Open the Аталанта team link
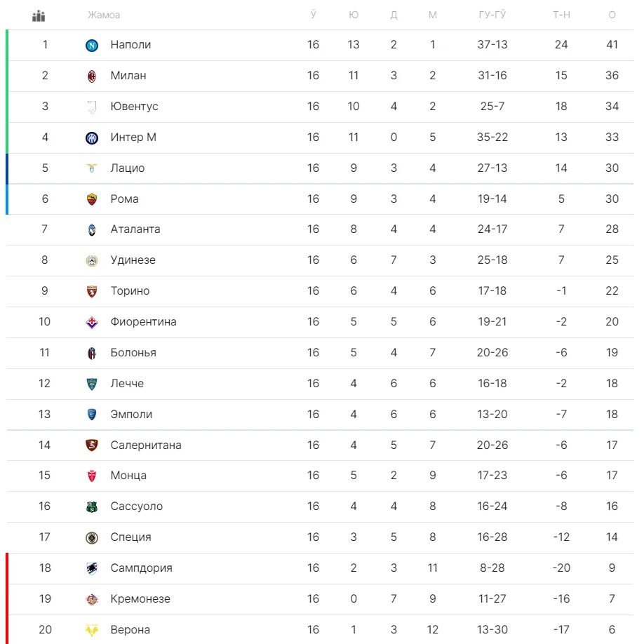644x644 pixels. [135, 229]
